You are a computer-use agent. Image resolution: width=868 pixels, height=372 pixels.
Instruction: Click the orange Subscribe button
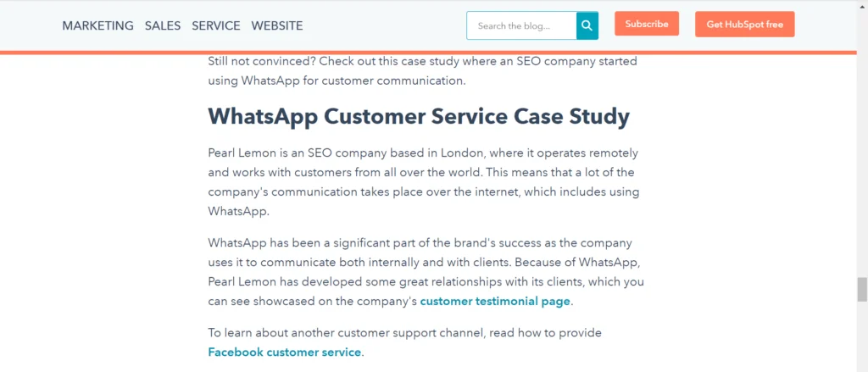click(647, 24)
